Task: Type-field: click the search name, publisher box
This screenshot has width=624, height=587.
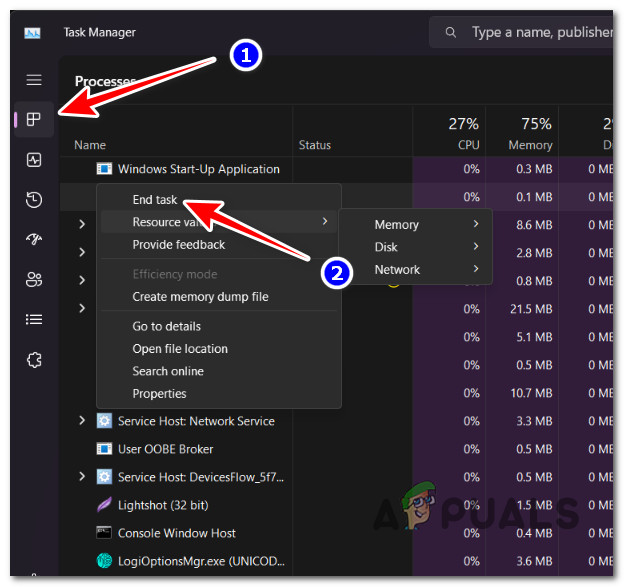Action: [521, 32]
